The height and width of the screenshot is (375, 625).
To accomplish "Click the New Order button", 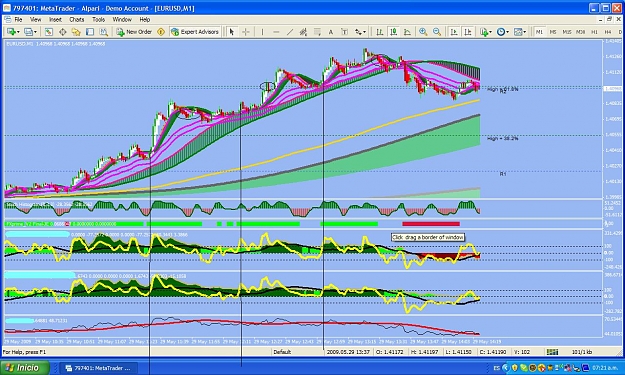I will 134,32.
